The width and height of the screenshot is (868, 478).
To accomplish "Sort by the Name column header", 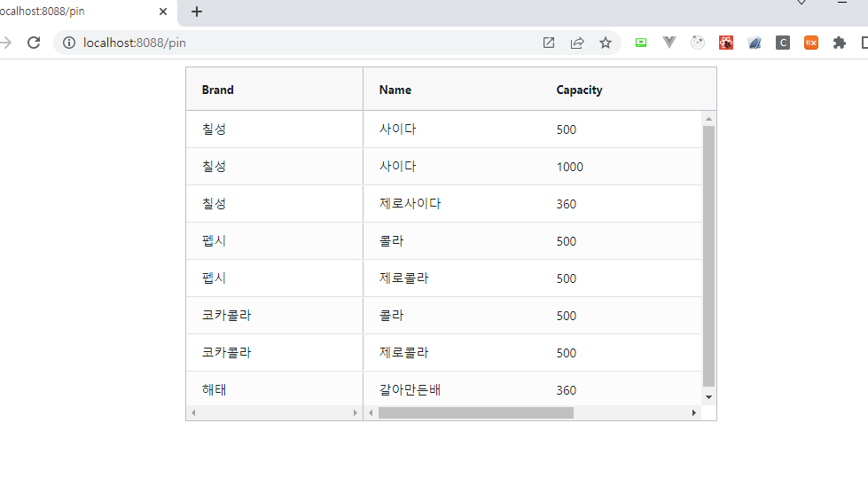I will (x=451, y=90).
